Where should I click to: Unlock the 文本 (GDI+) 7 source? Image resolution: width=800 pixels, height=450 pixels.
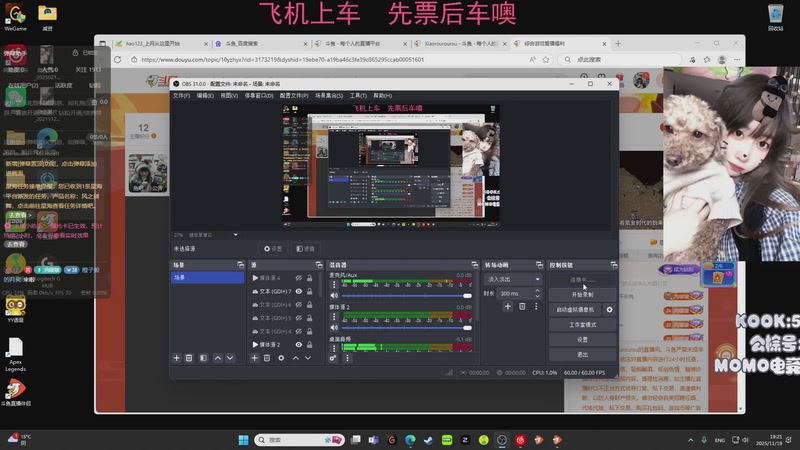pos(310,291)
